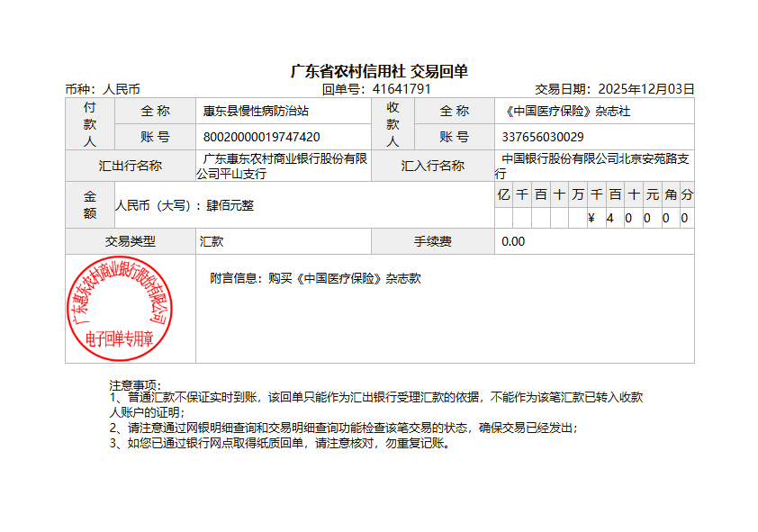Click the transaction type value 汇款
The width and height of the screenshot is (758, 532).
click(212, 241)
